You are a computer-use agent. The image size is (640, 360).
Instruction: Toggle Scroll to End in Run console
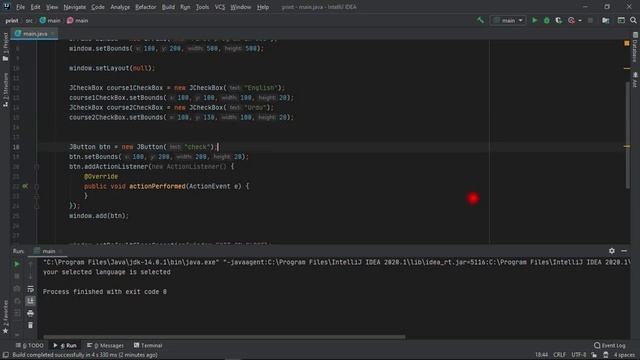pyautogui.click(x=31, y=301)
